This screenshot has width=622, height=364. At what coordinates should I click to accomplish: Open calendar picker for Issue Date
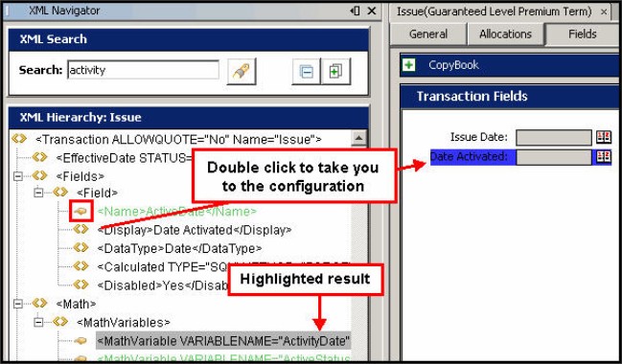click(x=604, y=137)
